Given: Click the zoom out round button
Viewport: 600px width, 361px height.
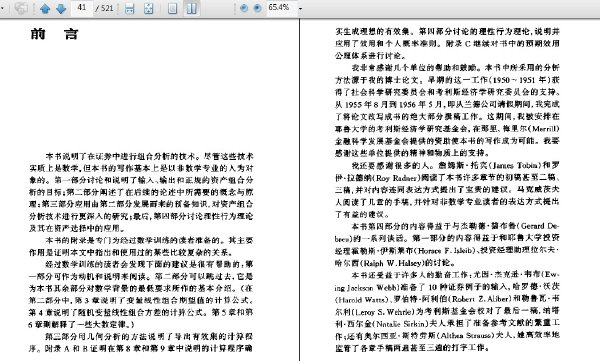Looking at the screenshot, I should click(243, 8).
